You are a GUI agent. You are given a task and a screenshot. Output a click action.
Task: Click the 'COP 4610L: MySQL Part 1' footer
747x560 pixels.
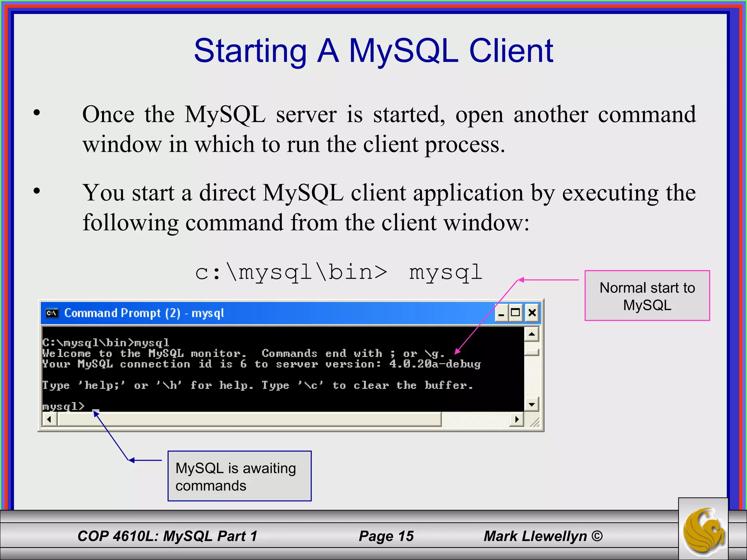click(x=167, y=536)
